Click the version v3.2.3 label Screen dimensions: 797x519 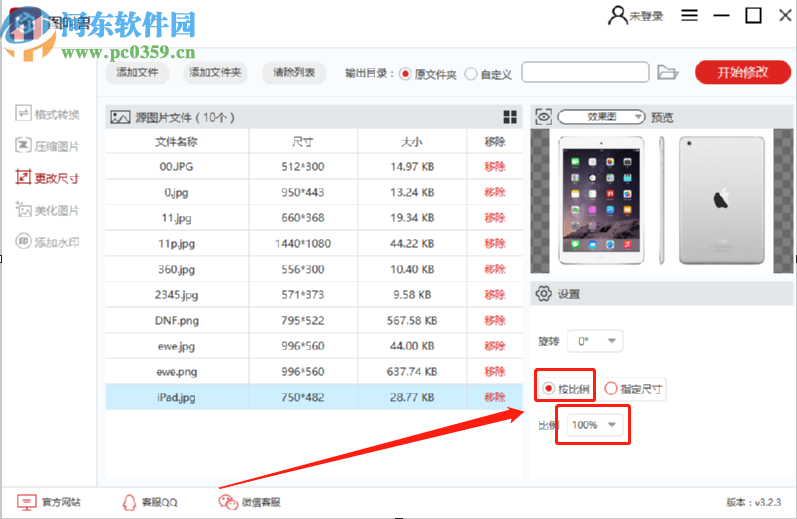point(753,502)
